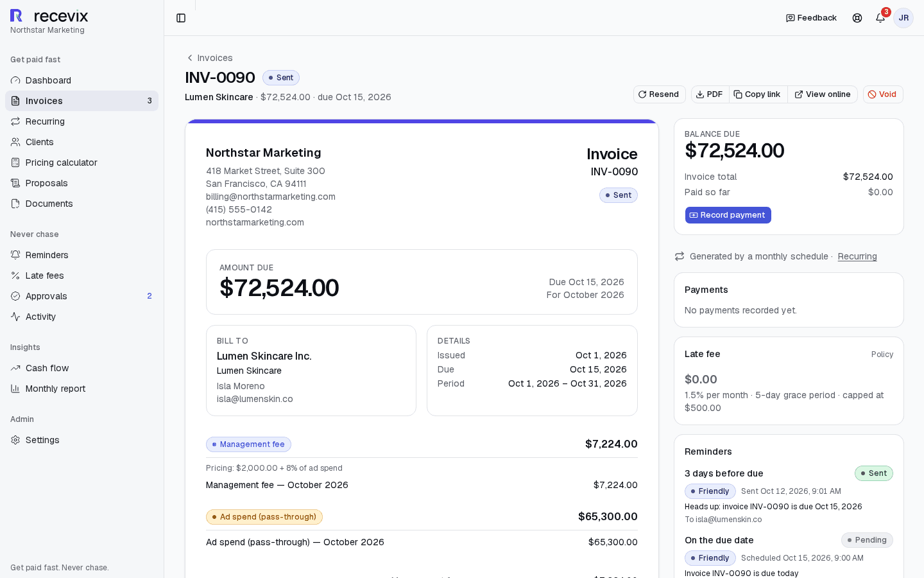Click the Proposals icon in sidebar
The width and height of the screenshot is (924, 578).
click(x=15, y=183)
